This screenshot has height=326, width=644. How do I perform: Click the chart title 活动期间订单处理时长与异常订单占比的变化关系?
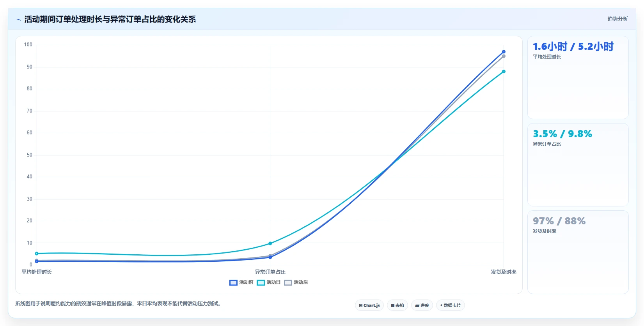pos(110,19)
